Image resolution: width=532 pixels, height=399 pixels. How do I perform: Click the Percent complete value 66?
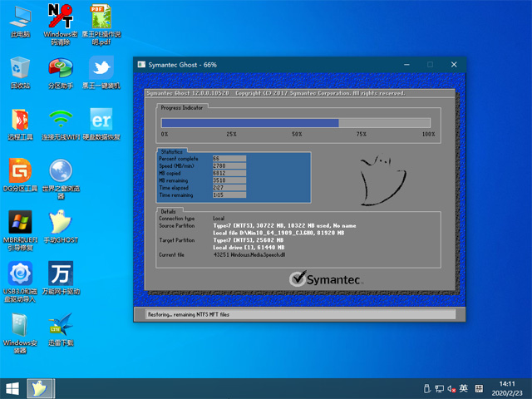[x=229, y=159]
